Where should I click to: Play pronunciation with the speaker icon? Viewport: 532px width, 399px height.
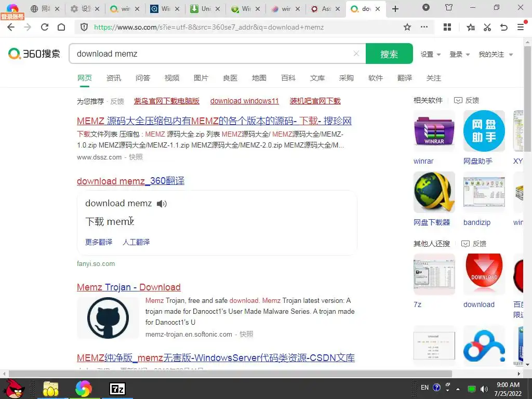pos(162,204)
